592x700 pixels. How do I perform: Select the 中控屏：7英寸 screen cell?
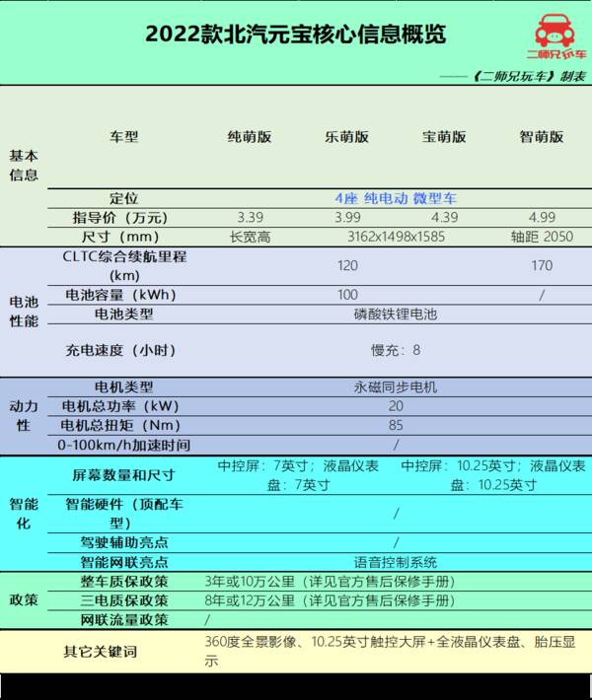(x=298, y=475)
